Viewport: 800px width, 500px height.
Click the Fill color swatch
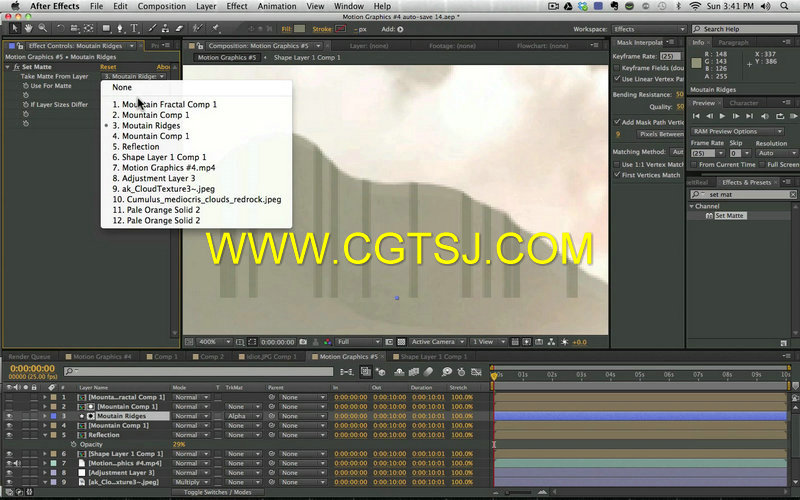(x=299, y=29)
